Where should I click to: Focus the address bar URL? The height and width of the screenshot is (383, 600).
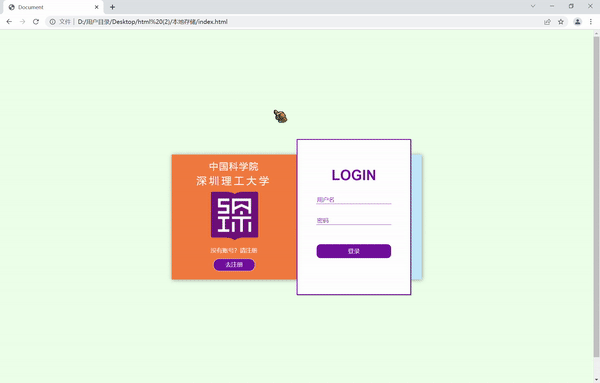pos(153,22)
